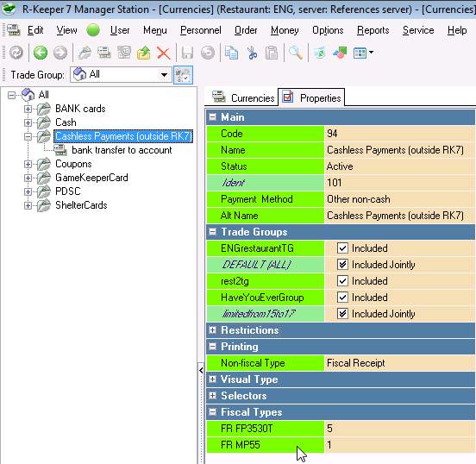This screenshot has width=476, height=464.
Task: Click the paste clipboard icon
Action: tap(272, 53)
